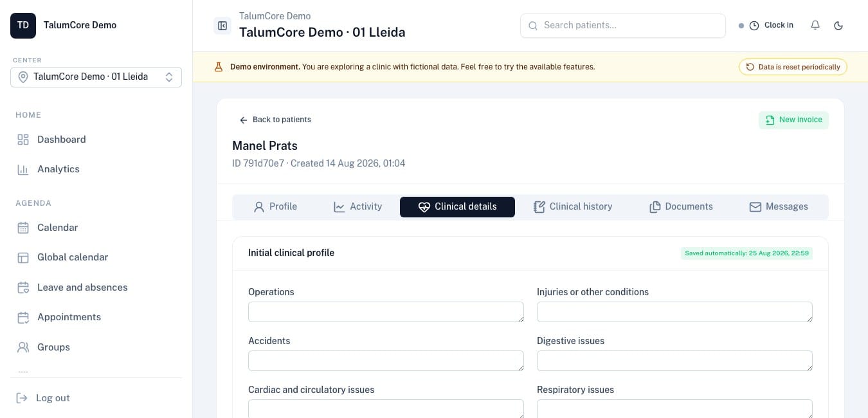868x418 pixels.
Task: Go back to patients
Action: 275,120
